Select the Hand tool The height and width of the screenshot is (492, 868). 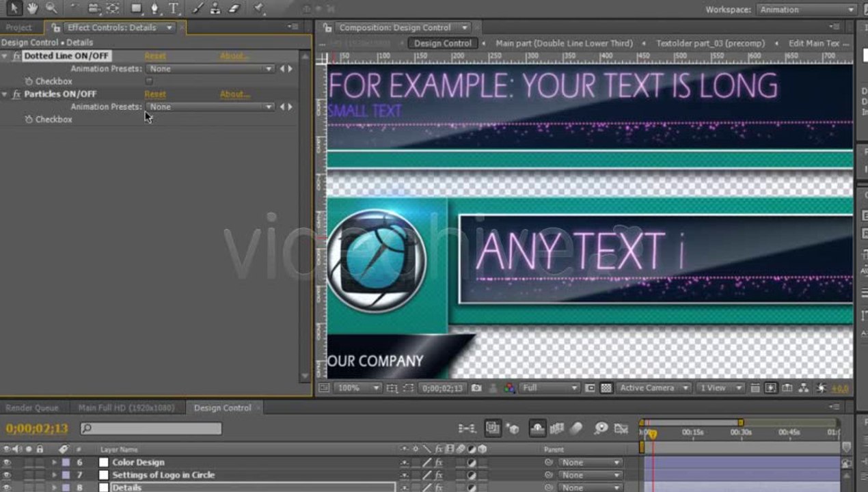point(32,8)
